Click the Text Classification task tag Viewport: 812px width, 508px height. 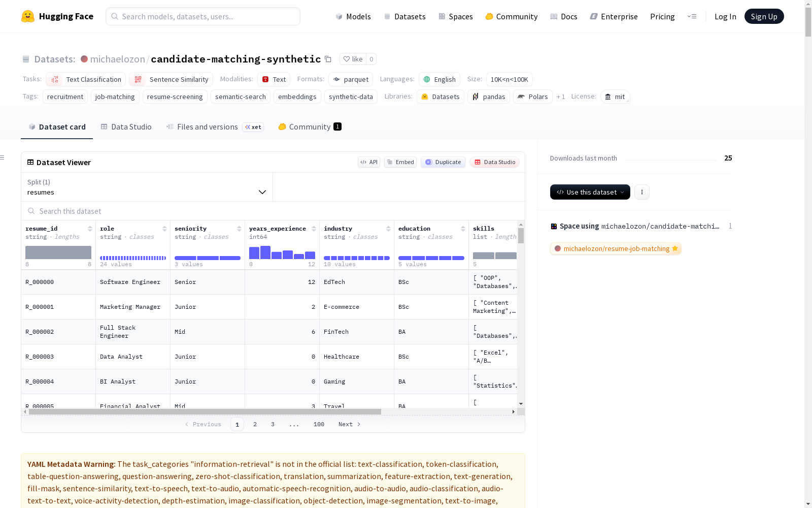[86, 79]
